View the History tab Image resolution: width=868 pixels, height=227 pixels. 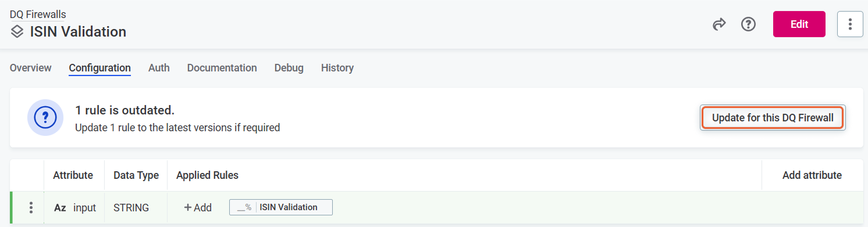(337, 68)
